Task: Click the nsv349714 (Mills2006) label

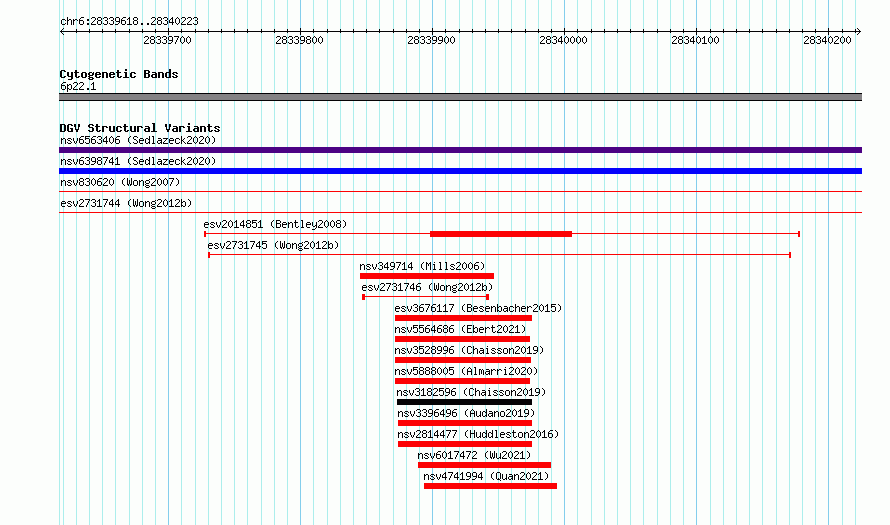Action: point(422,266)
